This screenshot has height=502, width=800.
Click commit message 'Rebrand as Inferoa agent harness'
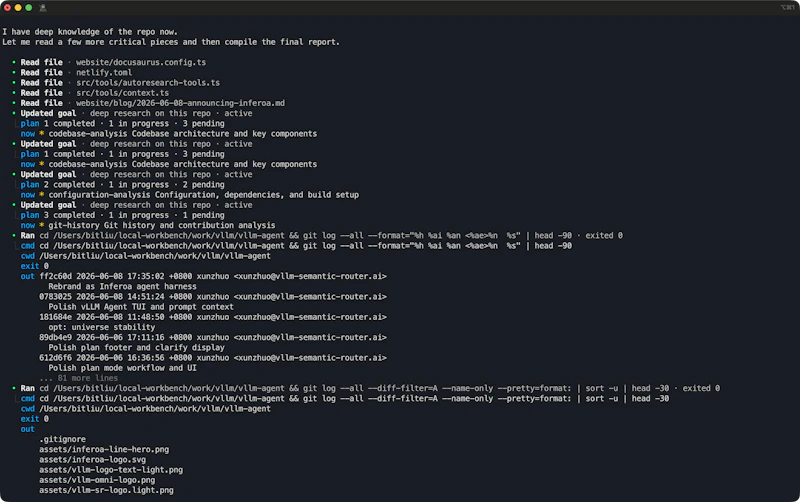(122, 287)
